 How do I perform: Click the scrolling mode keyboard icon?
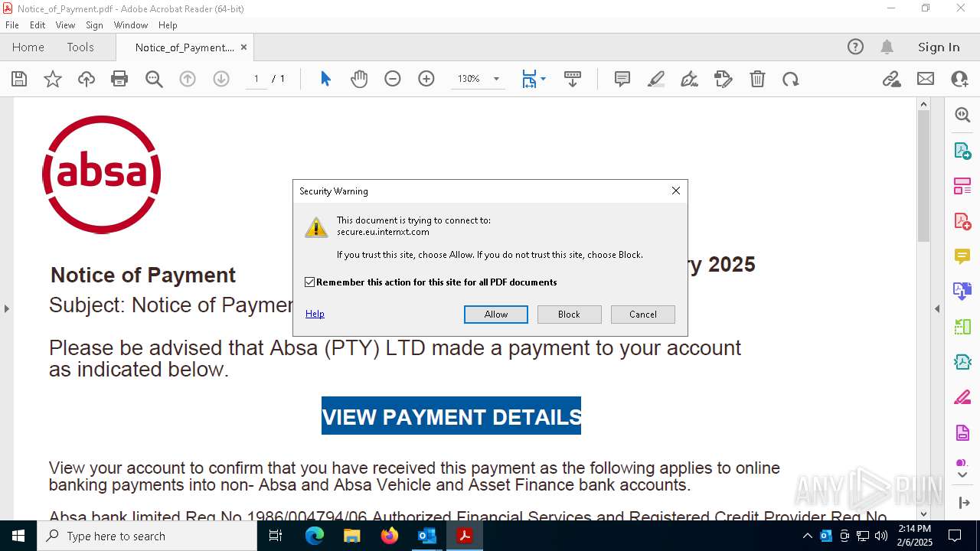click(573, 79)
